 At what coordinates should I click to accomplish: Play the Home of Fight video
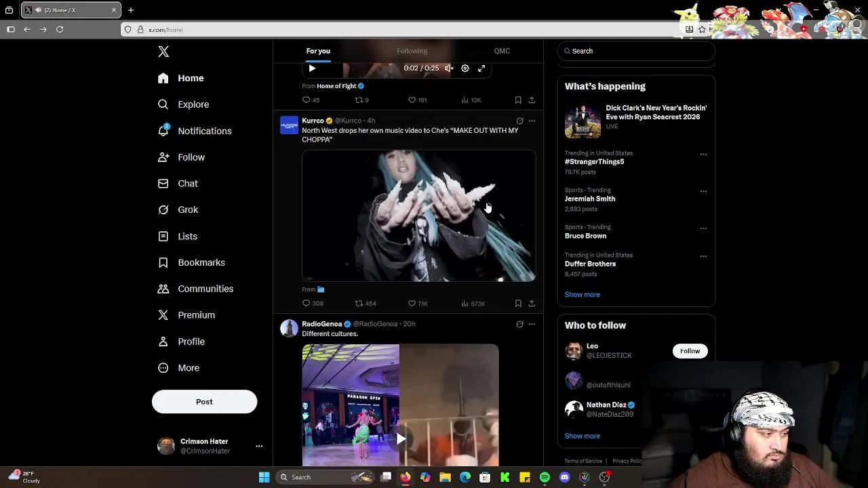[312, 68]
